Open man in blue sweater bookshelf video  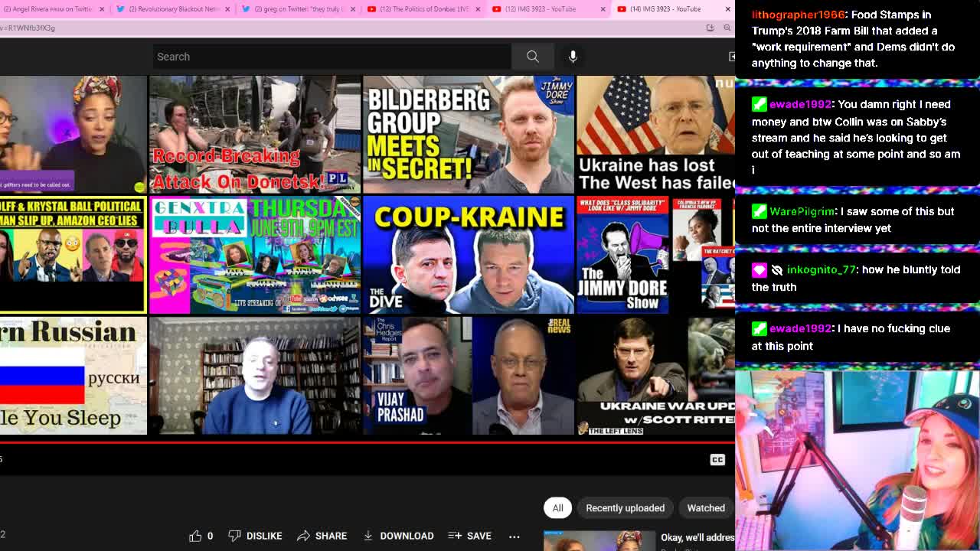(255, 376)
